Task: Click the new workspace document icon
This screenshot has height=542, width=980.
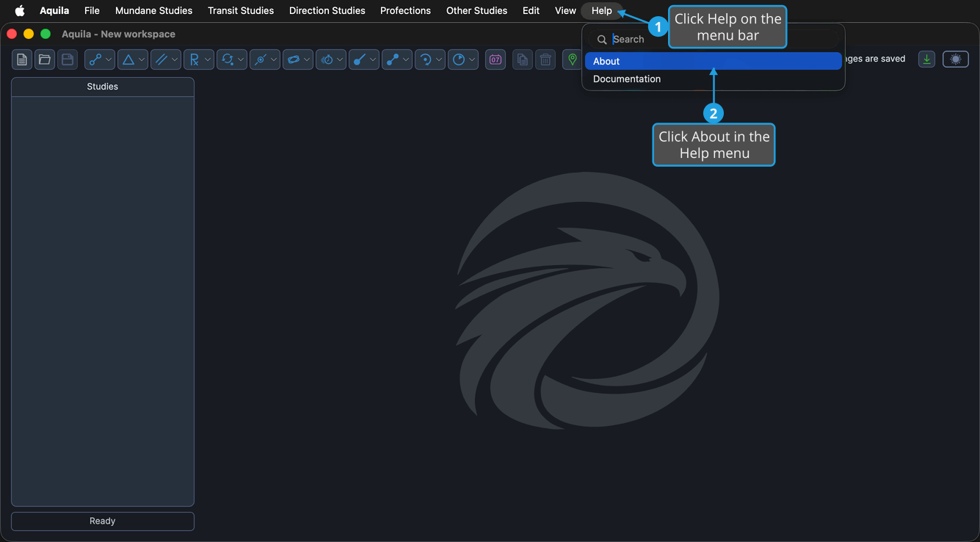Action: point(22,59)
